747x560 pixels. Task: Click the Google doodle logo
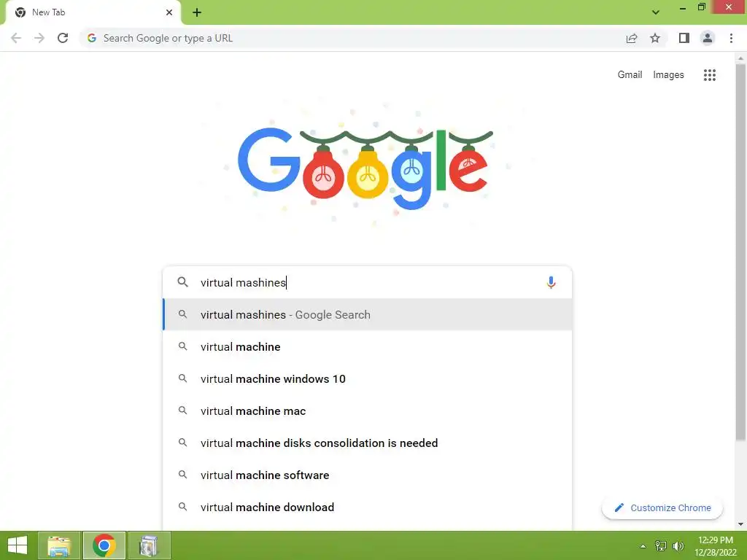(365, 165)
